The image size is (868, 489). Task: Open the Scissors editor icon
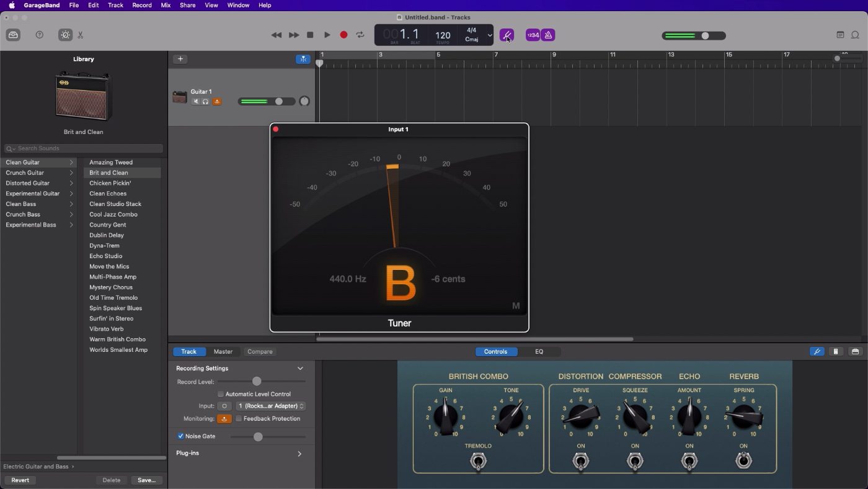pos(81,35)
